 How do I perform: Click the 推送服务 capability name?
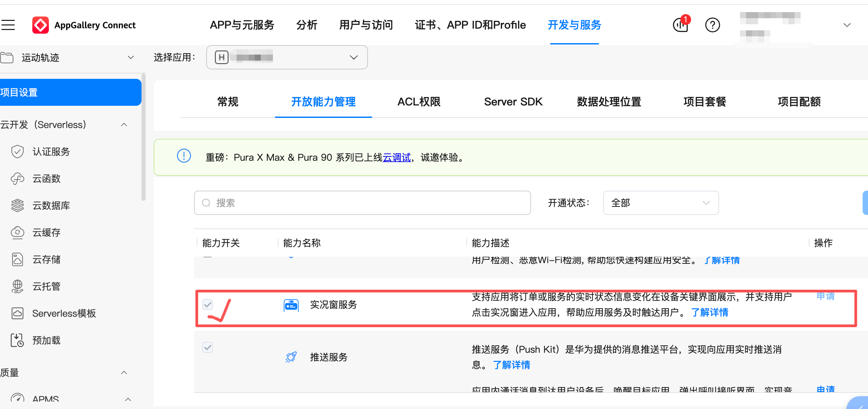click(329, 357)
